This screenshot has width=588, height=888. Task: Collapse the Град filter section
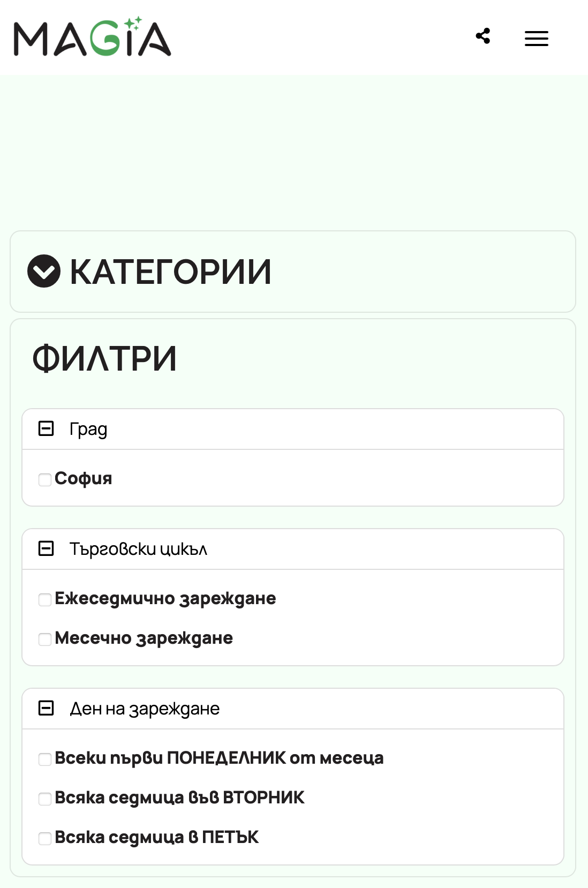tap(46, 428)
